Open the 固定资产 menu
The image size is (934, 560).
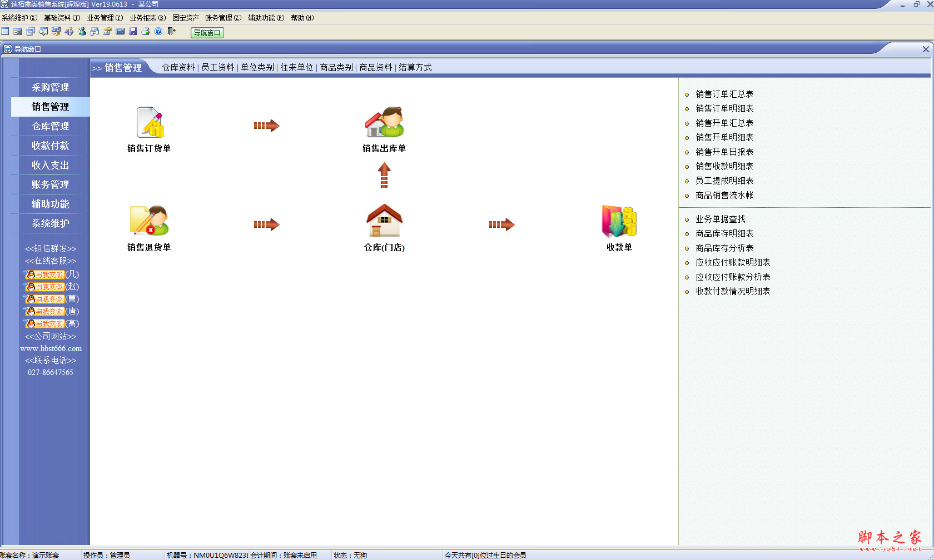click(x=186, y=18)
